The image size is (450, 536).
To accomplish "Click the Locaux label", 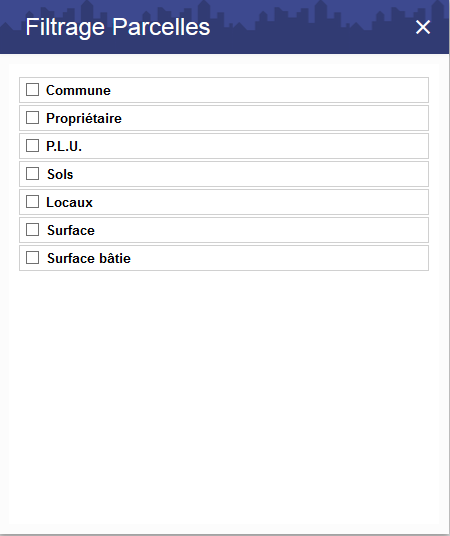I will 69,203.
